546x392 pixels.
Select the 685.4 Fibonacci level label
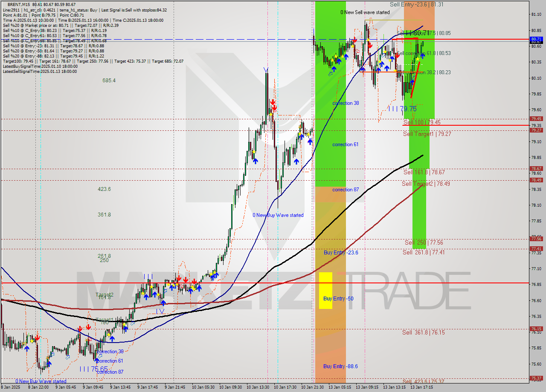(109, 80)
